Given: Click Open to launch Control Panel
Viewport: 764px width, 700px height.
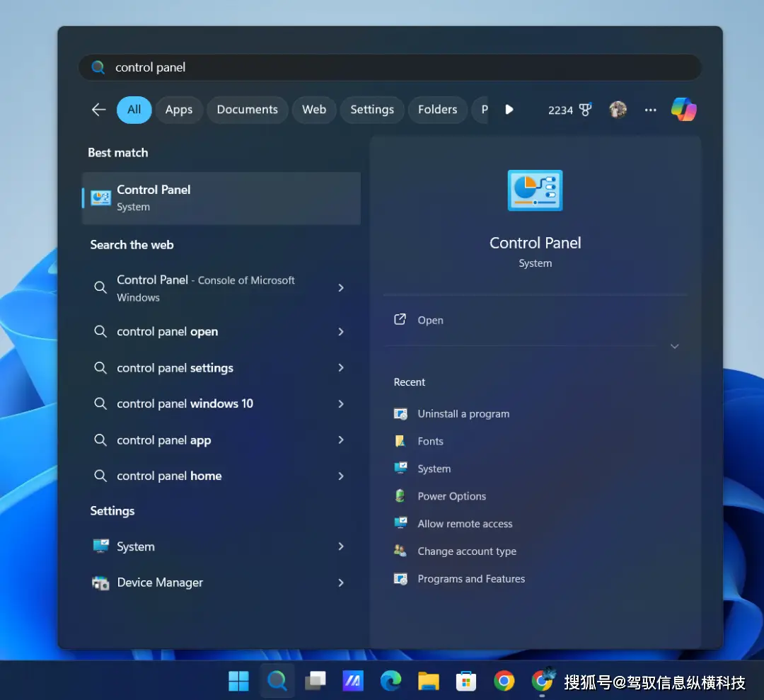Looking at the screenshot, I should click(x=430, y=320).
